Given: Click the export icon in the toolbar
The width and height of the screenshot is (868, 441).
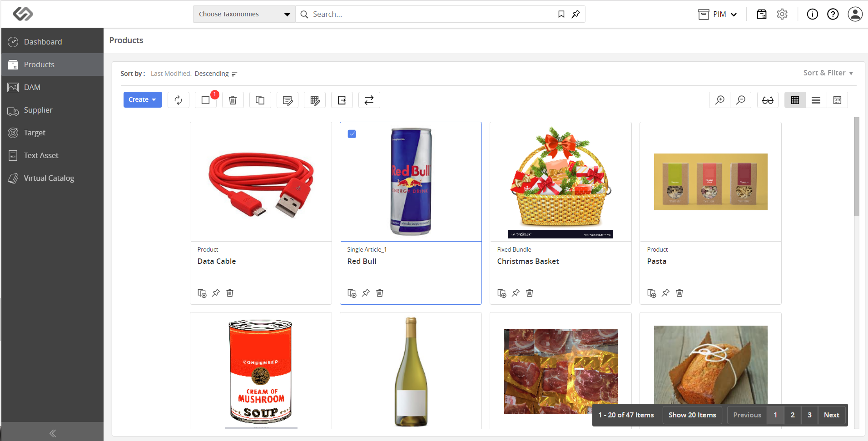Looking at the screenshot, I should coord(342,100).
